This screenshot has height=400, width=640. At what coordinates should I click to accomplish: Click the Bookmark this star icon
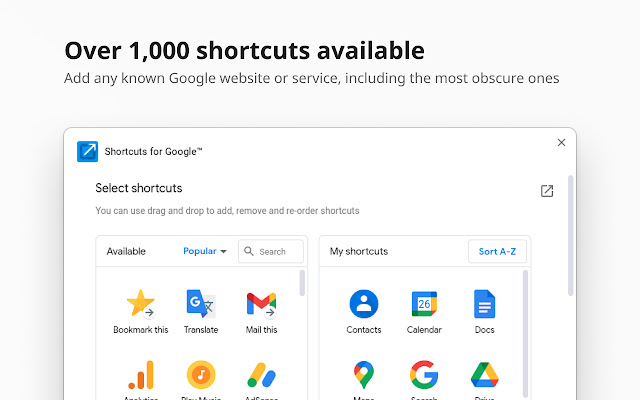[141, 303]
